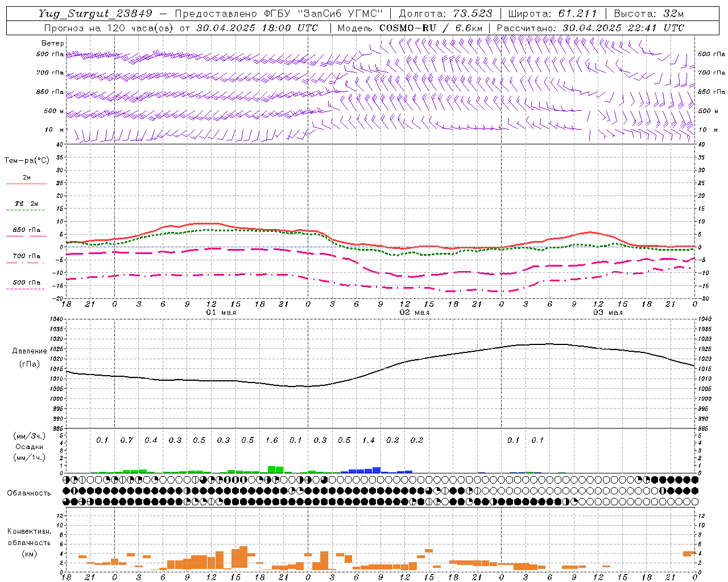The width and height of the screenshot is (728, 582).
Task: Click the Тем-ра(°C) axis label
Action: pos(27,161)
